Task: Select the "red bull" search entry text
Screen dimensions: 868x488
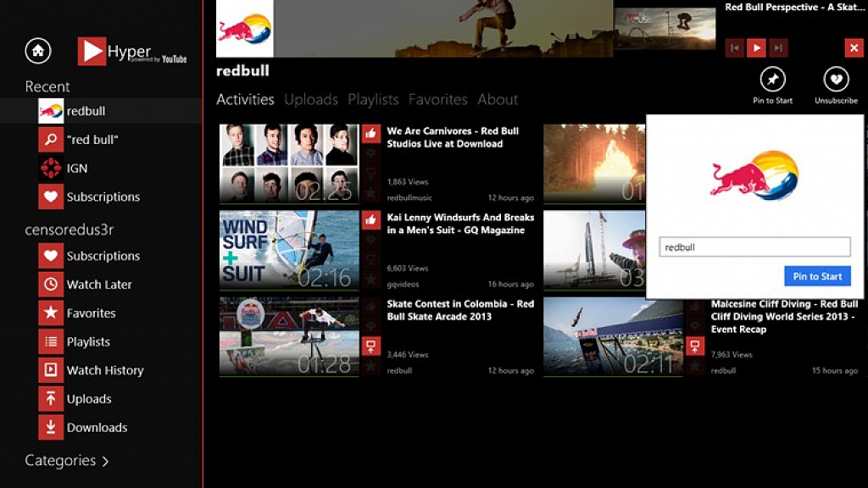Action: 92,140
